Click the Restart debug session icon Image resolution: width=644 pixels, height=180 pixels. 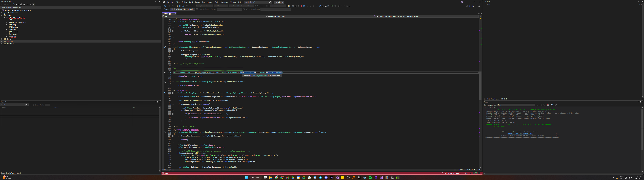(x=304, y=6)
